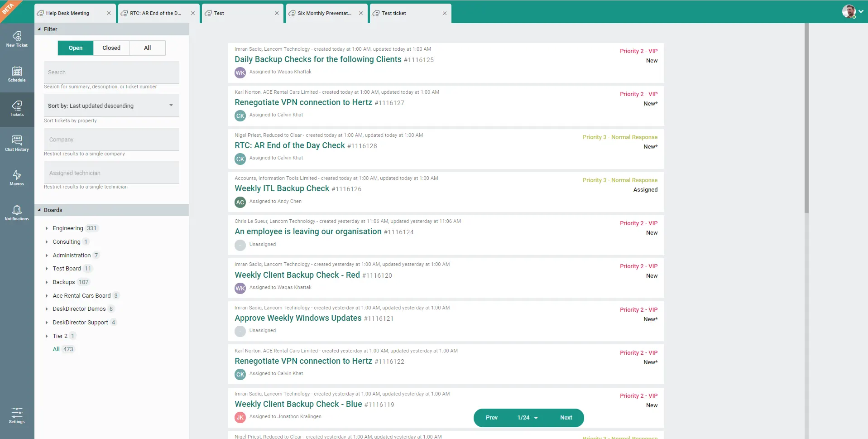Select All 473 boards entry

pyautogui.click(x=63, y=349)
